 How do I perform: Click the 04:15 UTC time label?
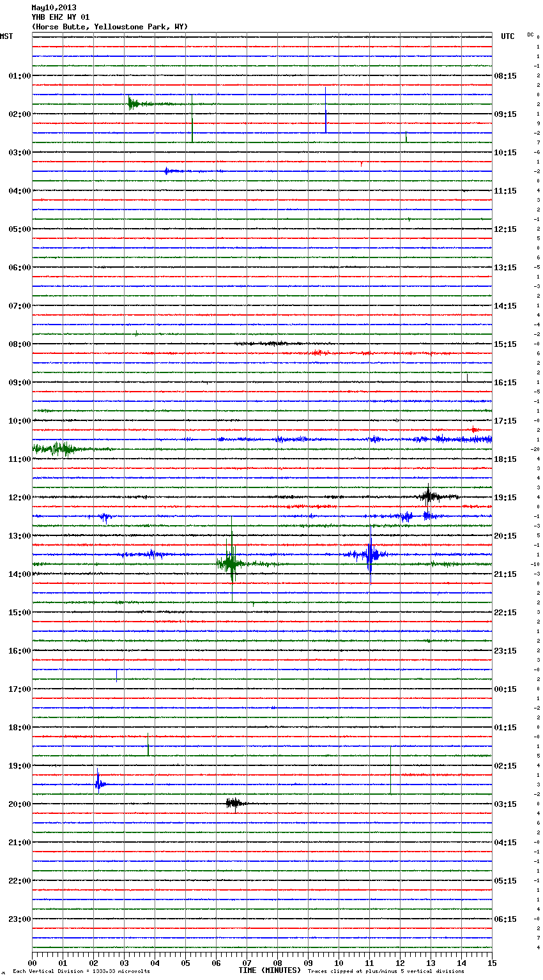(505, 843)
